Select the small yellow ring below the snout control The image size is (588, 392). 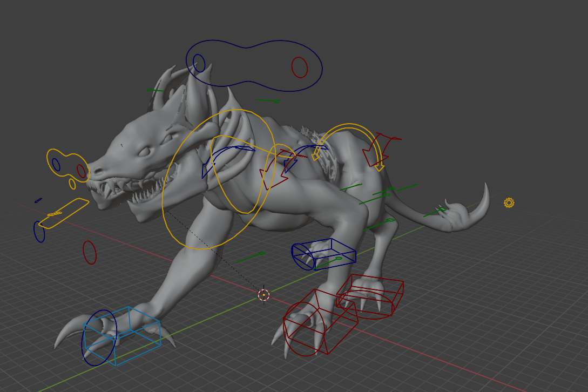pos(72,184)
